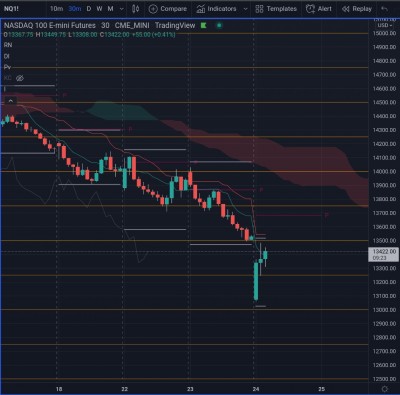Screen dimensions: 400x395
Task: Click the Compare symbol button
Action: [168, 9]
